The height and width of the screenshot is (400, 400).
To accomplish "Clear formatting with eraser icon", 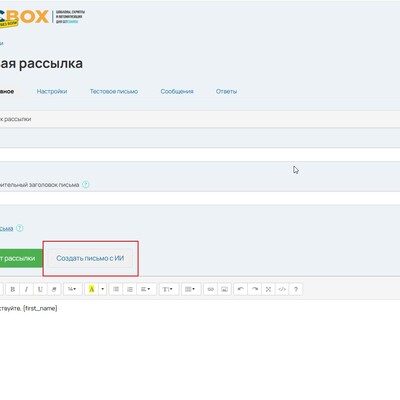I will 54,289.
